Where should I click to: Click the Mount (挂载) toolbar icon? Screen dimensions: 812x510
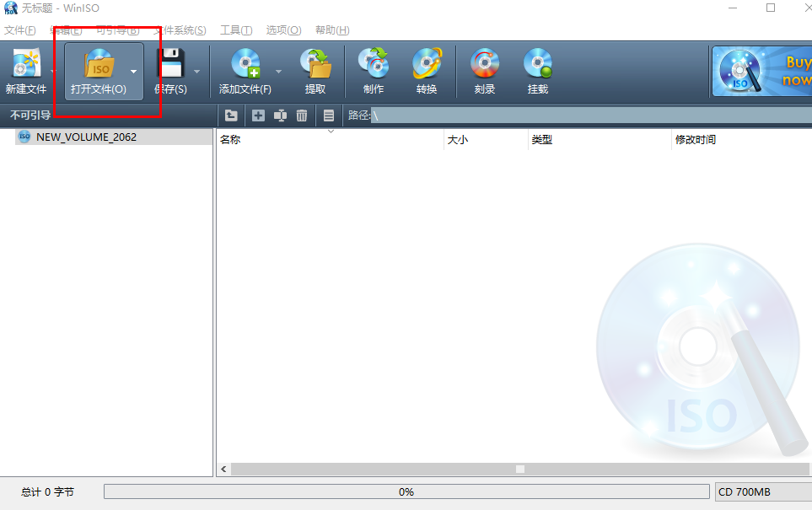(537, 63)
